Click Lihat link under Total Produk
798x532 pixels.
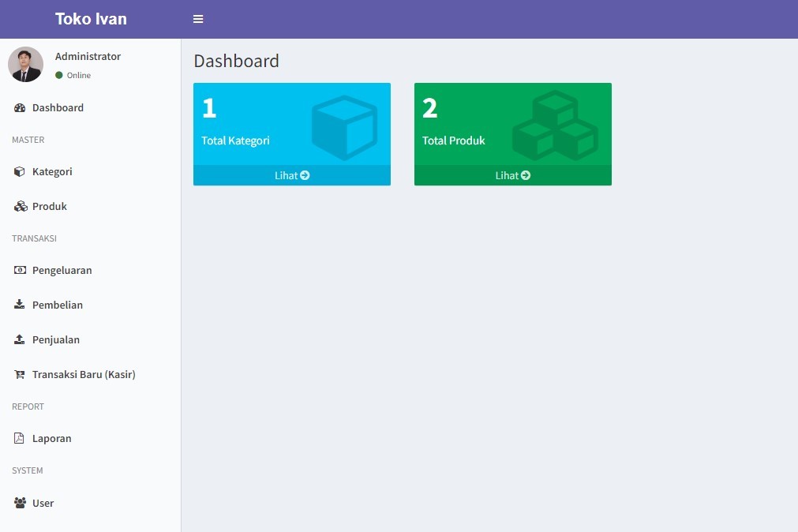[513, 175]
